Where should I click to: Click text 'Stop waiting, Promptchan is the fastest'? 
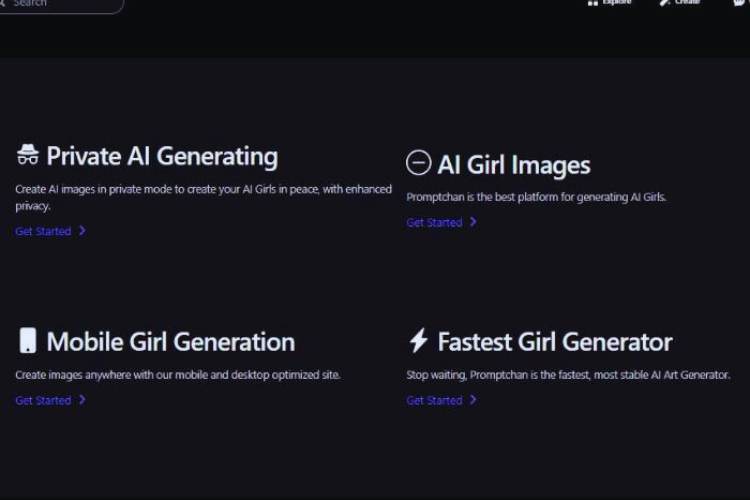pyautogui.click(x=568, y=375)
